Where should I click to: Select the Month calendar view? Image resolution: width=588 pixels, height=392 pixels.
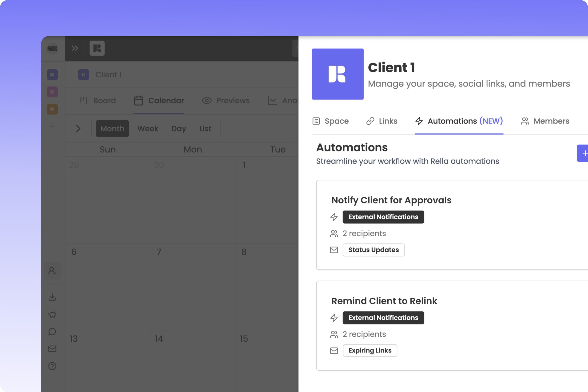[112, 128]
